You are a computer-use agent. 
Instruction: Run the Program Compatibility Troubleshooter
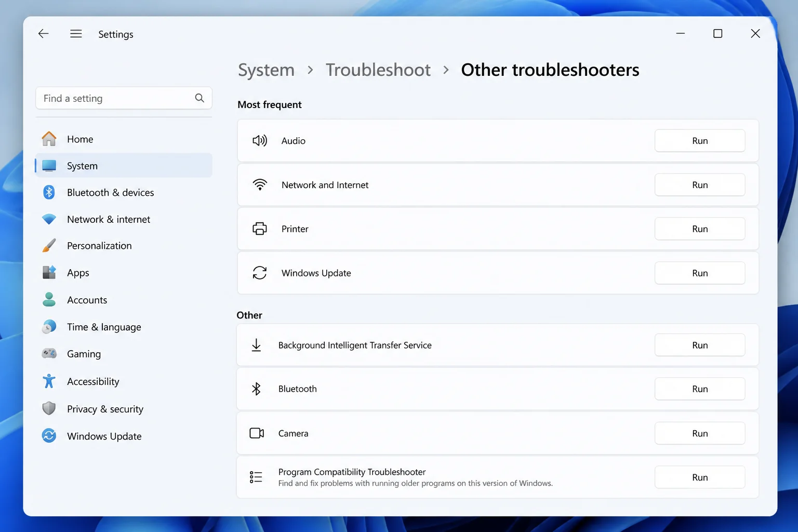[x=700, y=477]
